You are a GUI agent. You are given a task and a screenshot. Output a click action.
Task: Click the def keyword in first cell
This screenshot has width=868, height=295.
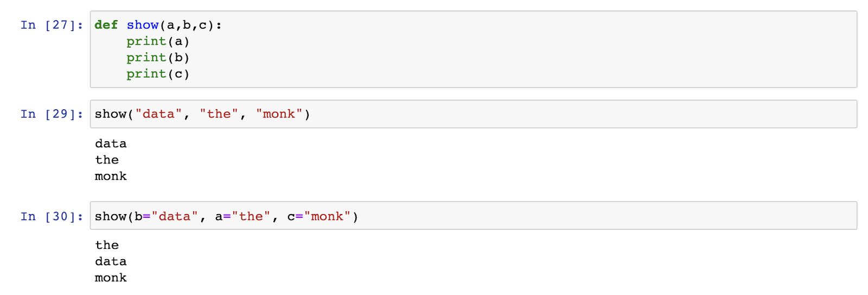point(106,25)
